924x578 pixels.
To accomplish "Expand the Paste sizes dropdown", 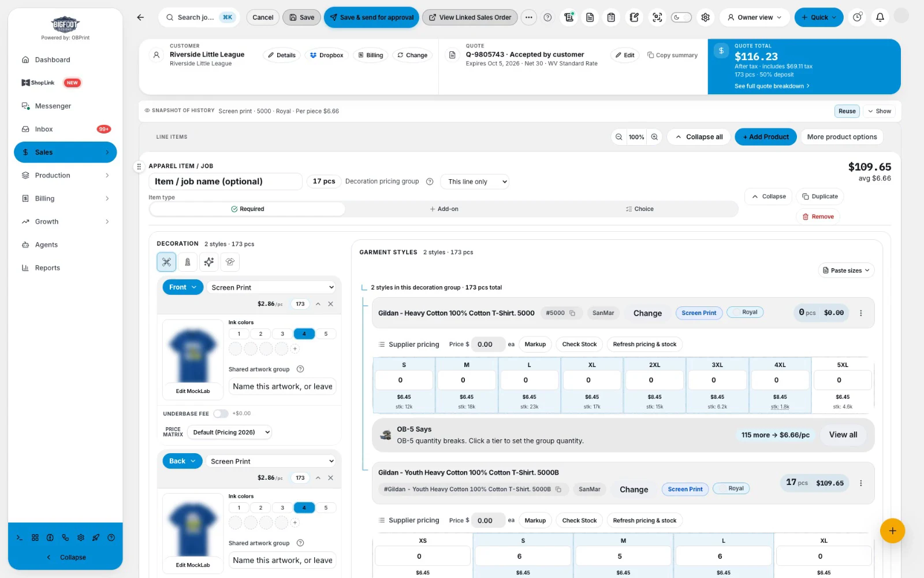I will pos(847,271).
